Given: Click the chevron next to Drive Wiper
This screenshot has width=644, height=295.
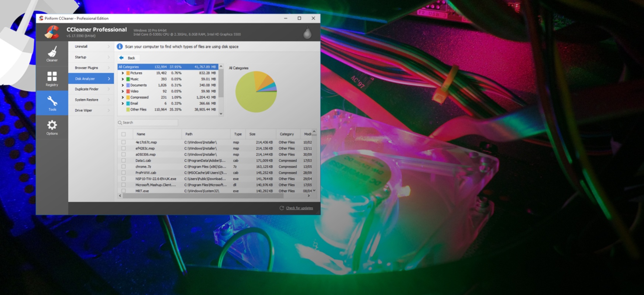Looking at the screenshot, I should 109,110.
